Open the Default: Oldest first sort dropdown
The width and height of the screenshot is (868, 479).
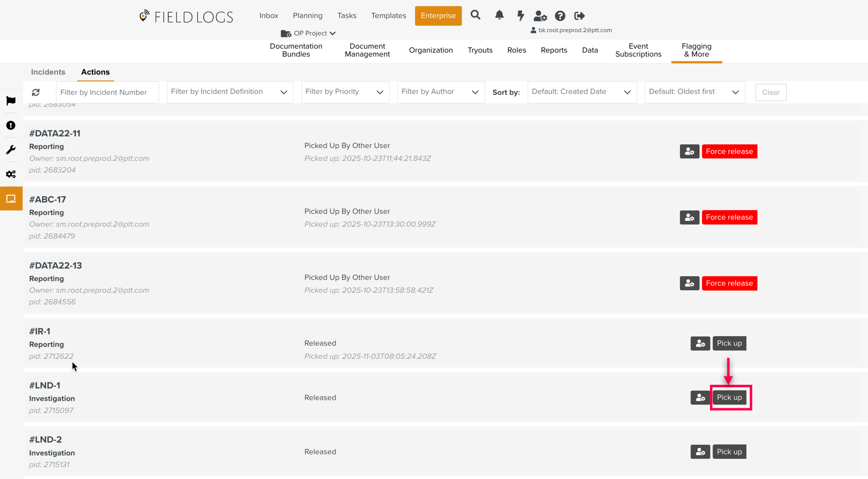click(694, 92)
